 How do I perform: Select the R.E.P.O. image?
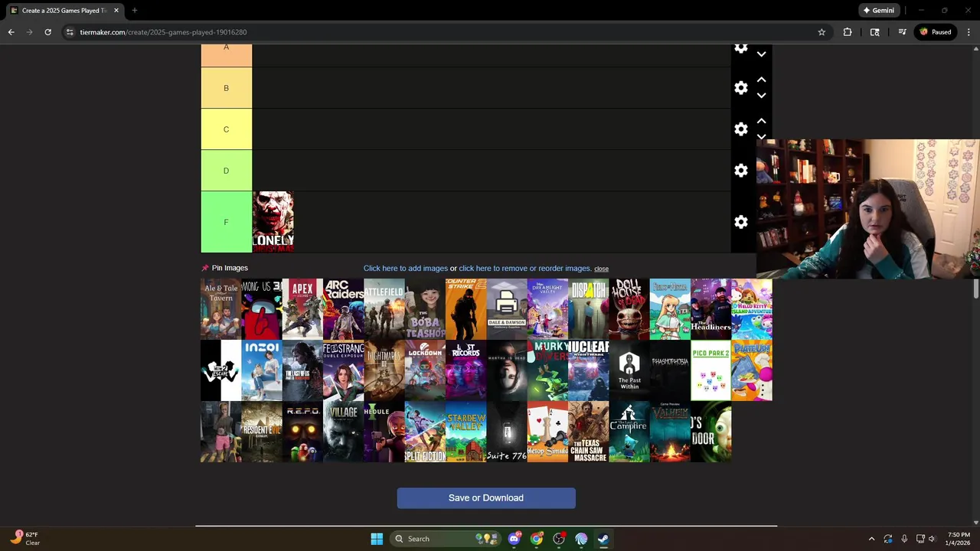(x=302, y=432)
